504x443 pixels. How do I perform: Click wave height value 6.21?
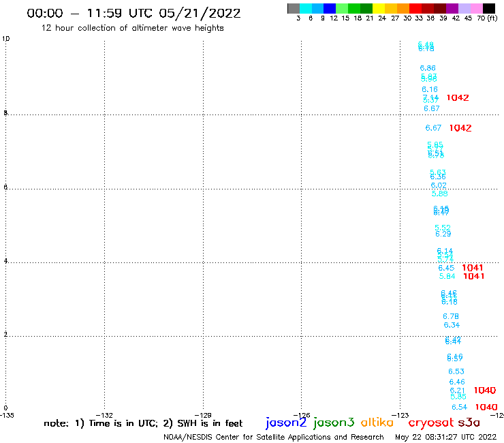(457, 390)
